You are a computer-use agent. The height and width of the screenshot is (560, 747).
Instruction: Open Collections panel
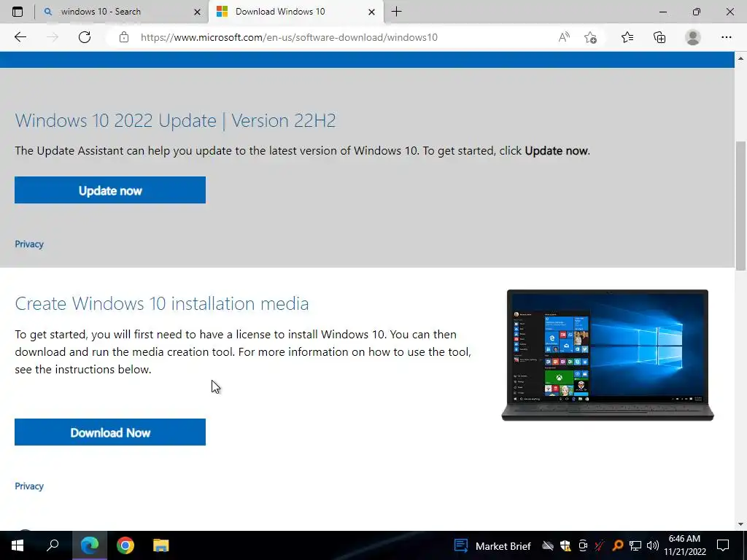click(x=659, y=37)
